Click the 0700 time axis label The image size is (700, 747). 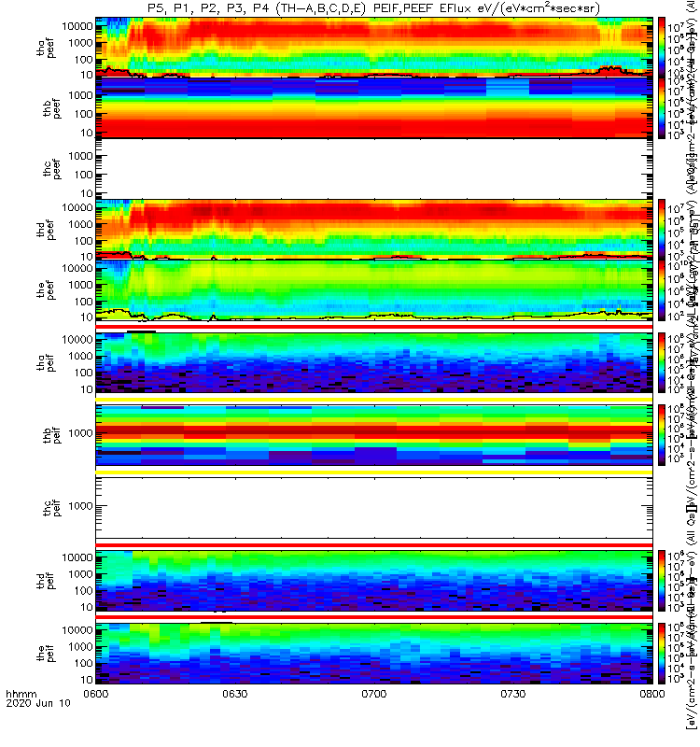coord(374,694)
